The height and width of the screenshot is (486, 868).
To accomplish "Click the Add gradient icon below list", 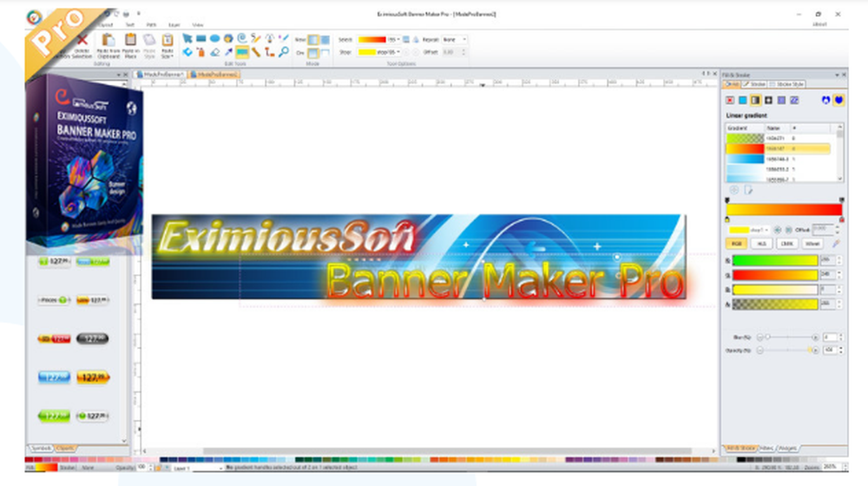I will [734, 190].
